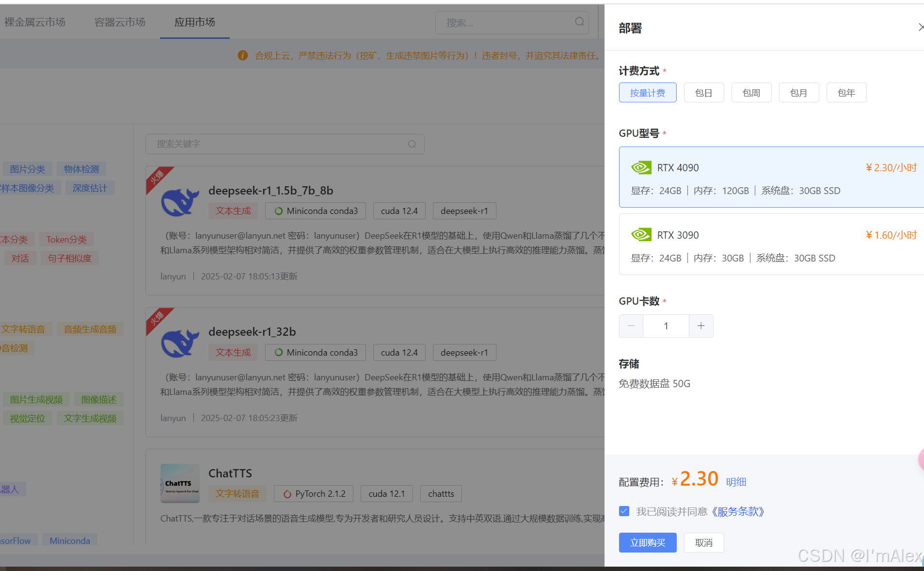This screenshot has width=924, height=571.
Task: Click the ¥2.30/小时 price on RTX 4090
Action: tap(891, 168)
